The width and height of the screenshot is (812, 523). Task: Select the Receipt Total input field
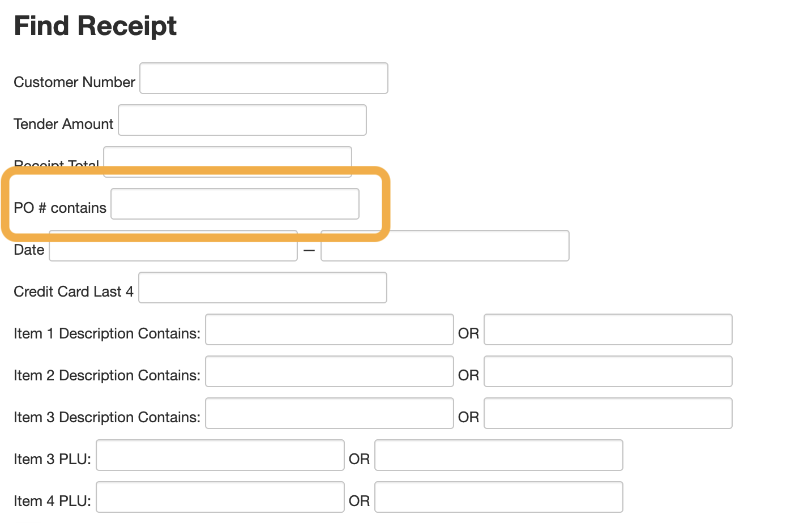(x=228, y=156)
